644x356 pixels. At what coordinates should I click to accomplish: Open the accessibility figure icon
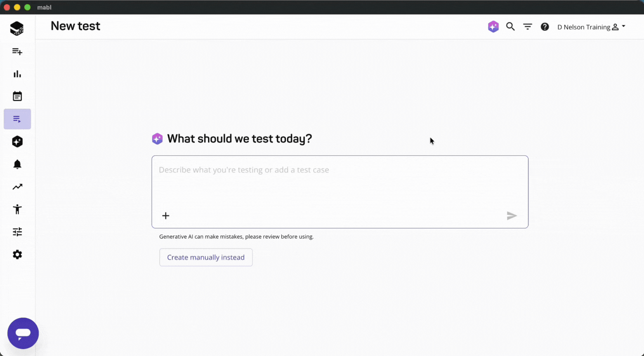[17, 209]
